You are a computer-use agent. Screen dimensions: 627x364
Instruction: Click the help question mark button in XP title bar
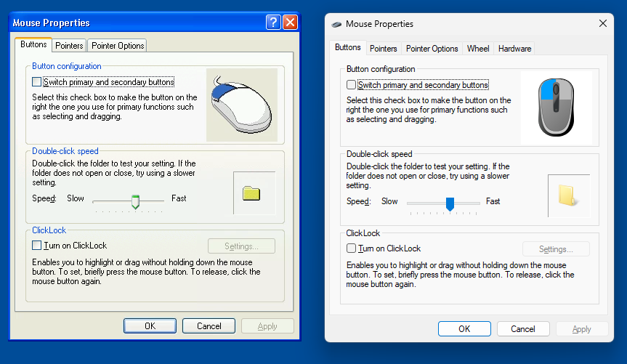pyautogui.click(x=273, y=23)
